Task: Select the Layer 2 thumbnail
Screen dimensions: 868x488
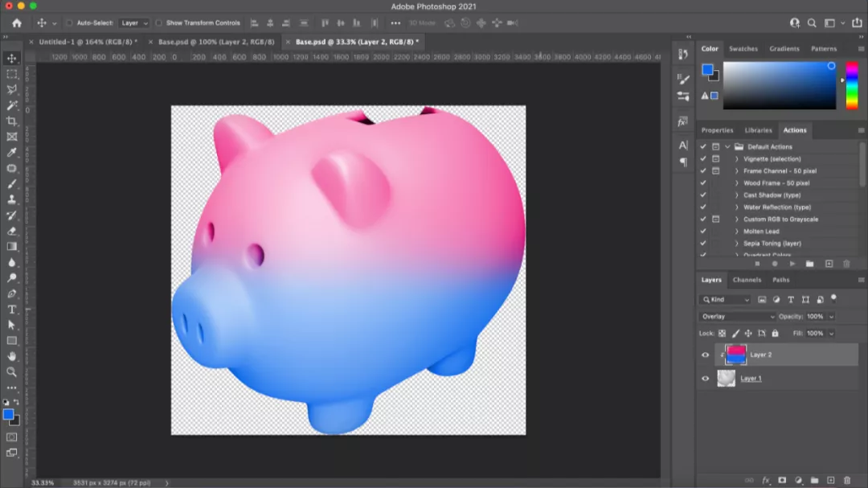Action: 736,355
